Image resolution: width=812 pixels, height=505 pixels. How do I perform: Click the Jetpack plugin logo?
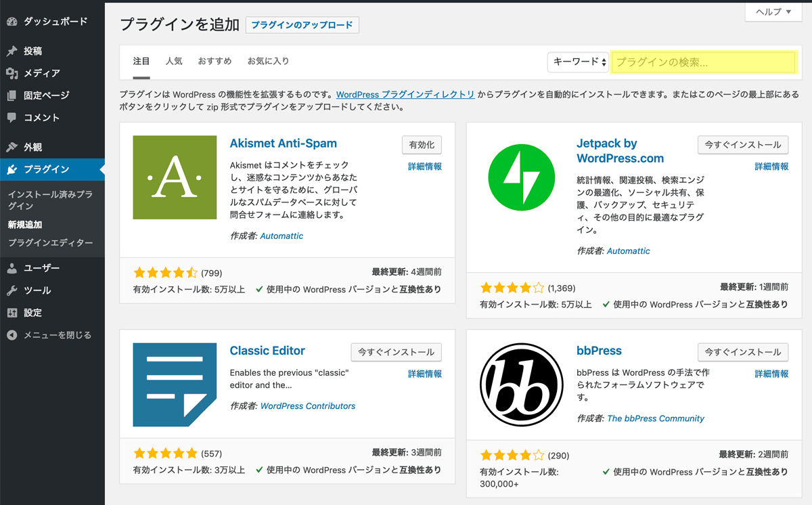pos(522,177)
